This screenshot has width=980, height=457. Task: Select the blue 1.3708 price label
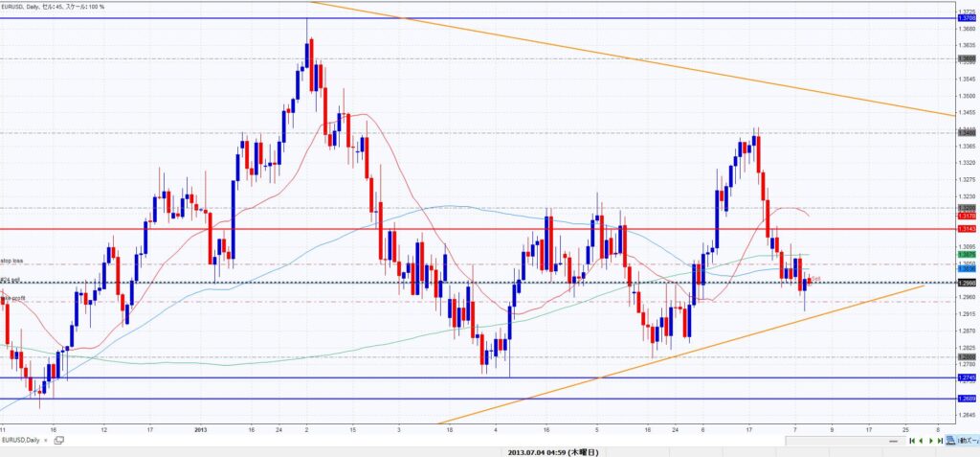pos(967,18)
